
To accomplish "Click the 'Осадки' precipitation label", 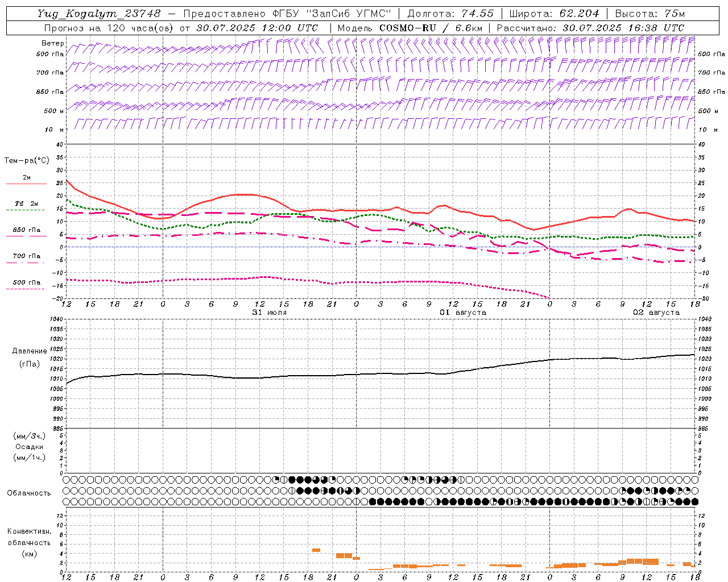I will (29, 447).
